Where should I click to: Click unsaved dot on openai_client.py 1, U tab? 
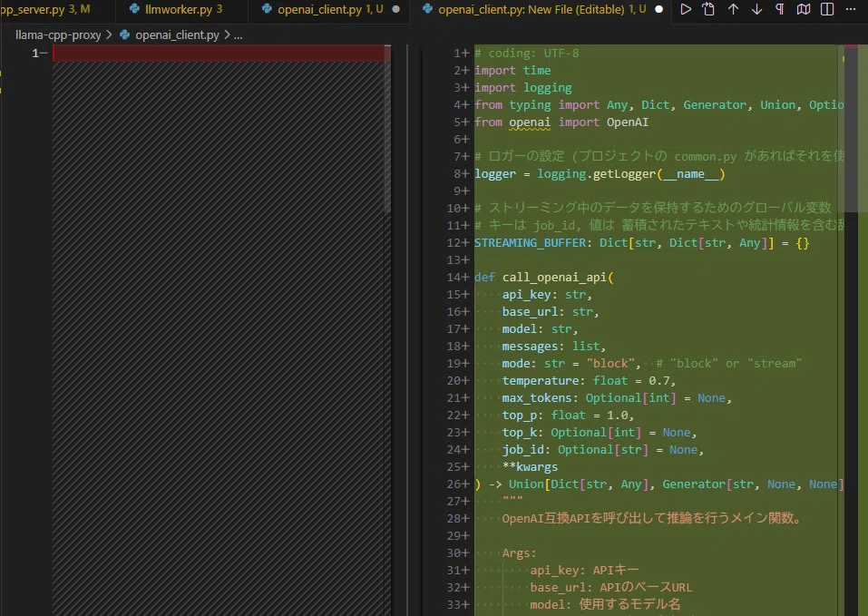tap(395, 9)
